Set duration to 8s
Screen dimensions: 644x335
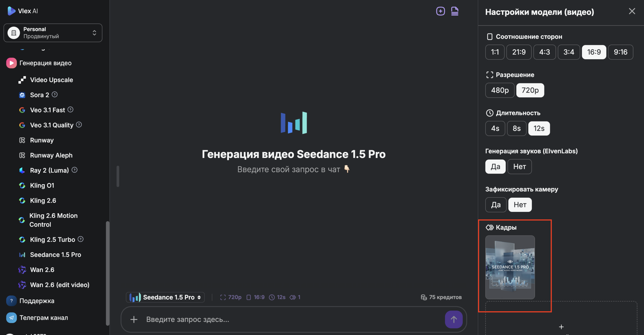[x=516, y=128]
